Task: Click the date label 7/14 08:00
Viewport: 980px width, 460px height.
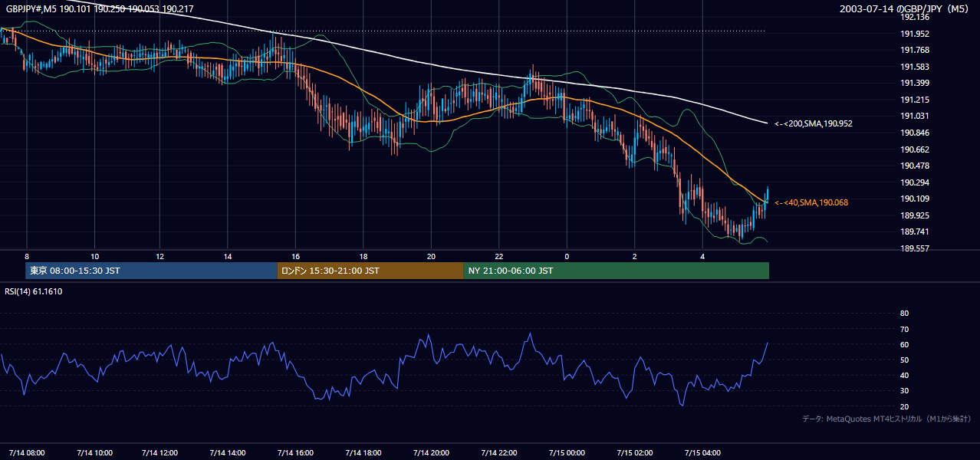Action: click(27, 452)
